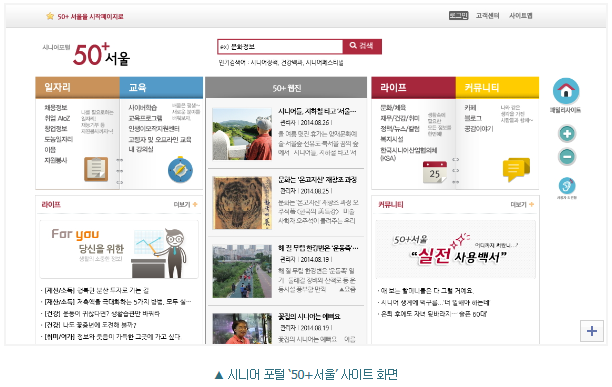Open webzine article titled 꽃집의 시니어는 예뻐요

(309, 316)
